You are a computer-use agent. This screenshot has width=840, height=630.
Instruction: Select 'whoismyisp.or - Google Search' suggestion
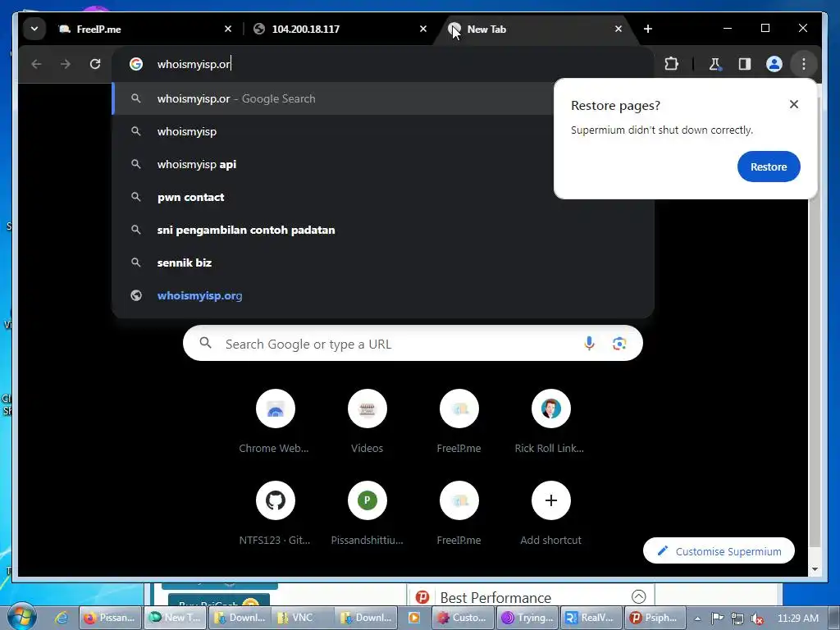coord(332,98)
